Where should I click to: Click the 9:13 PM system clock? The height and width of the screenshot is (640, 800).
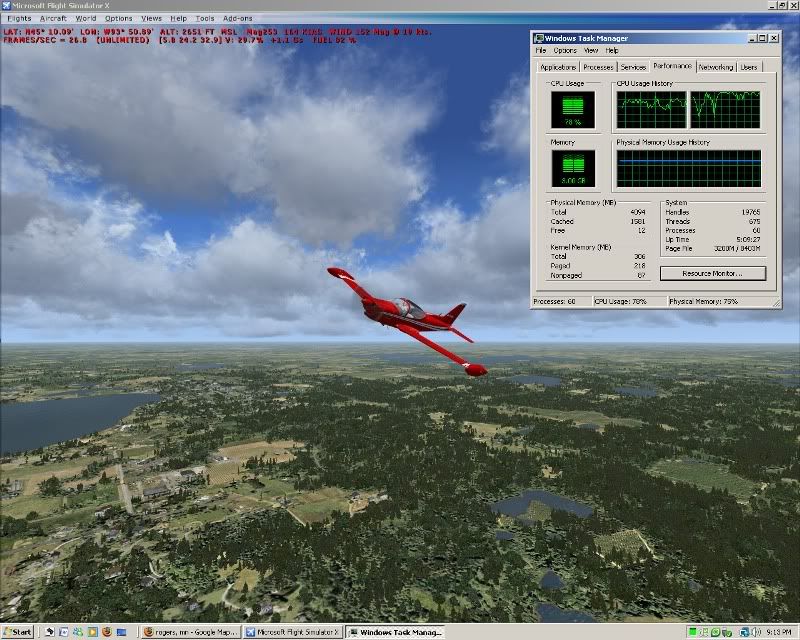click(x=779, y=632)
